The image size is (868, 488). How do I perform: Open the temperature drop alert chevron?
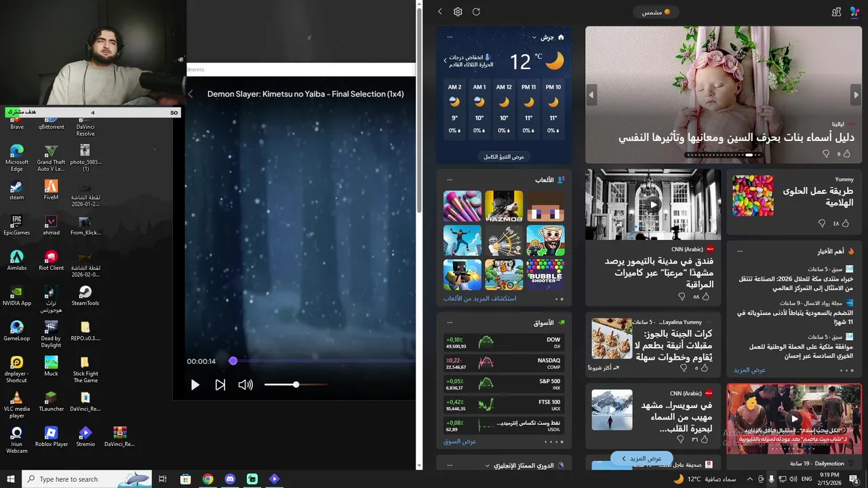446,61
